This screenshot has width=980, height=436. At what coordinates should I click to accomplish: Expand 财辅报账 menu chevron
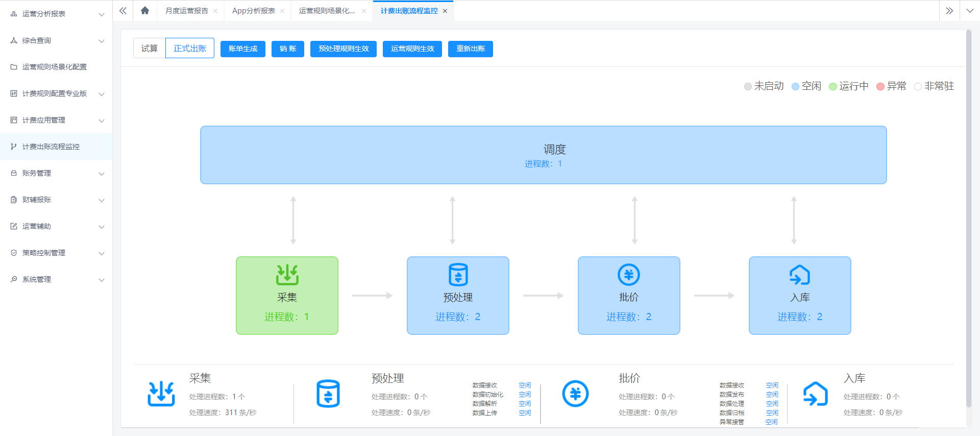click(102, 200)
